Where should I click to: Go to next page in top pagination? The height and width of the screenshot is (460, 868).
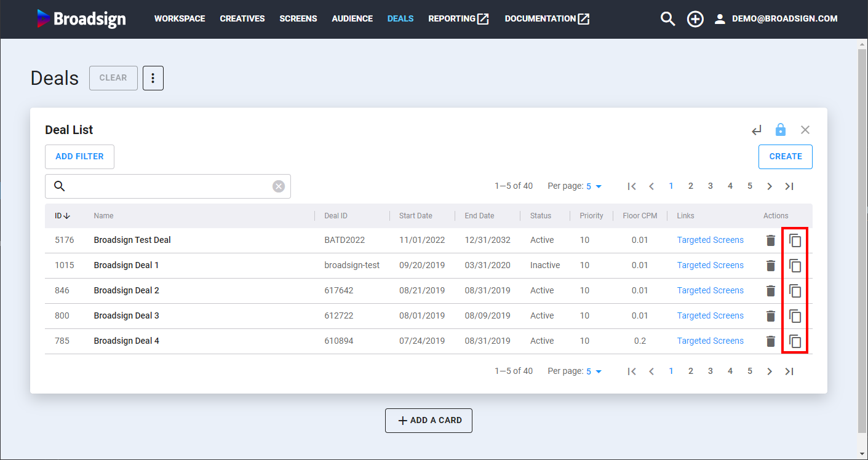click(x=770, y=186)
